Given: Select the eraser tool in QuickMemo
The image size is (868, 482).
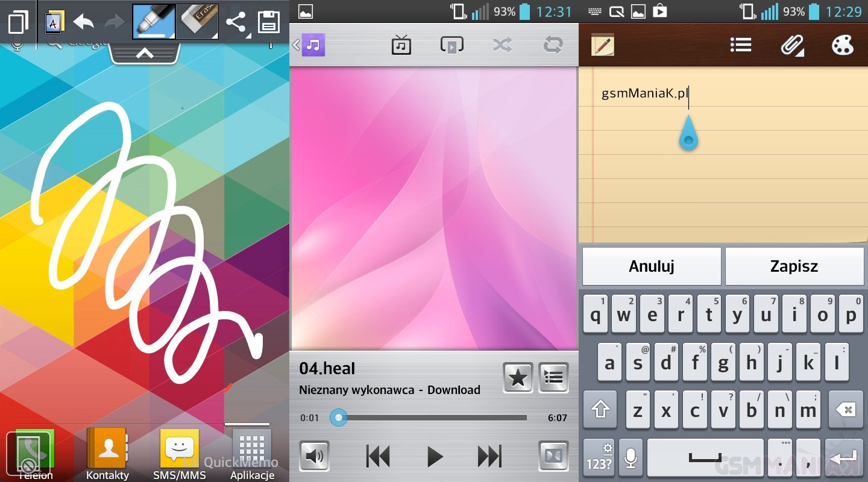Looking at the screenshot, I should point(196,22).
